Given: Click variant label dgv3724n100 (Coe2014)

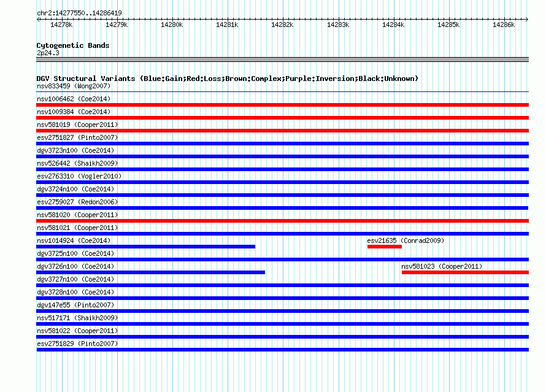Looking at the screenshot, I should point(75,189).
